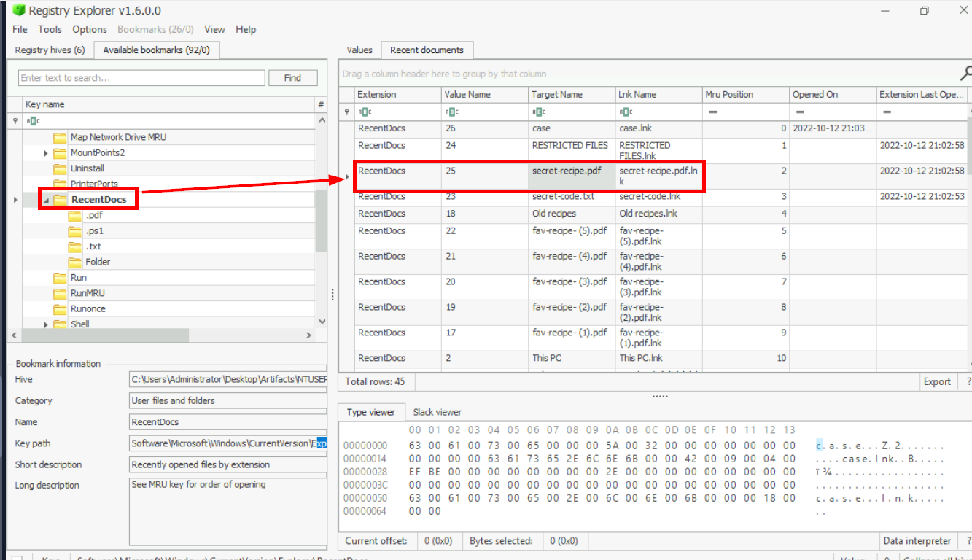The image size is (972, 560).
Task: Switch to the Registry hives tab
Action: coord(50,50)
